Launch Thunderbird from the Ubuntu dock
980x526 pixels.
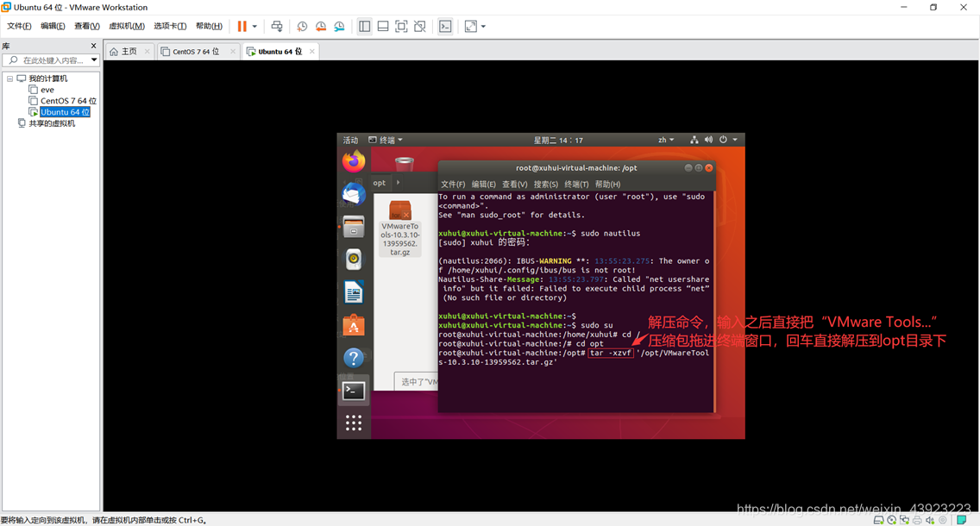[354, 194]
